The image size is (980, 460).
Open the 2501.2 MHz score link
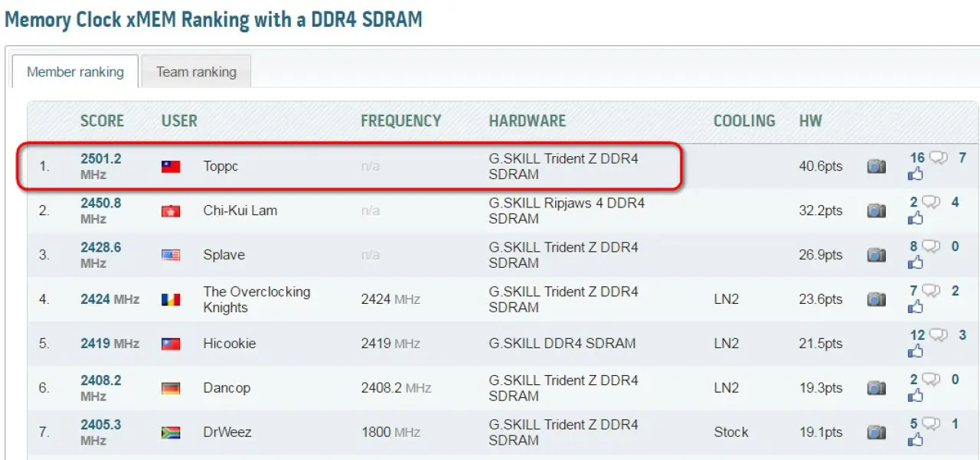tap(101, 159)
